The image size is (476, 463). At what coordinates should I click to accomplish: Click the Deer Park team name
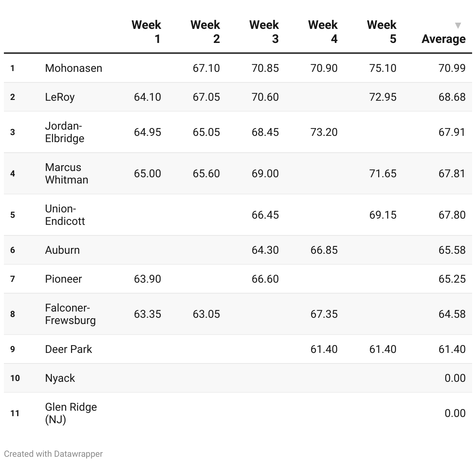point(69,349)
